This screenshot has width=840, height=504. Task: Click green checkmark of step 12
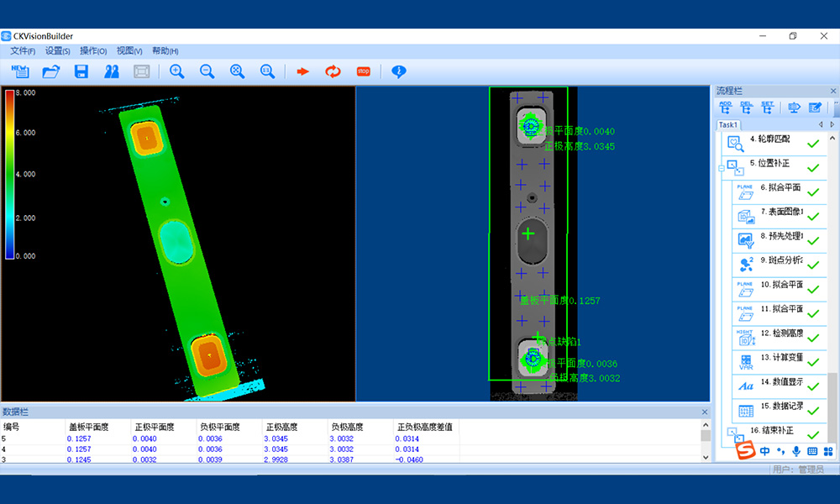pyautogui.click(x=813, y=338)
